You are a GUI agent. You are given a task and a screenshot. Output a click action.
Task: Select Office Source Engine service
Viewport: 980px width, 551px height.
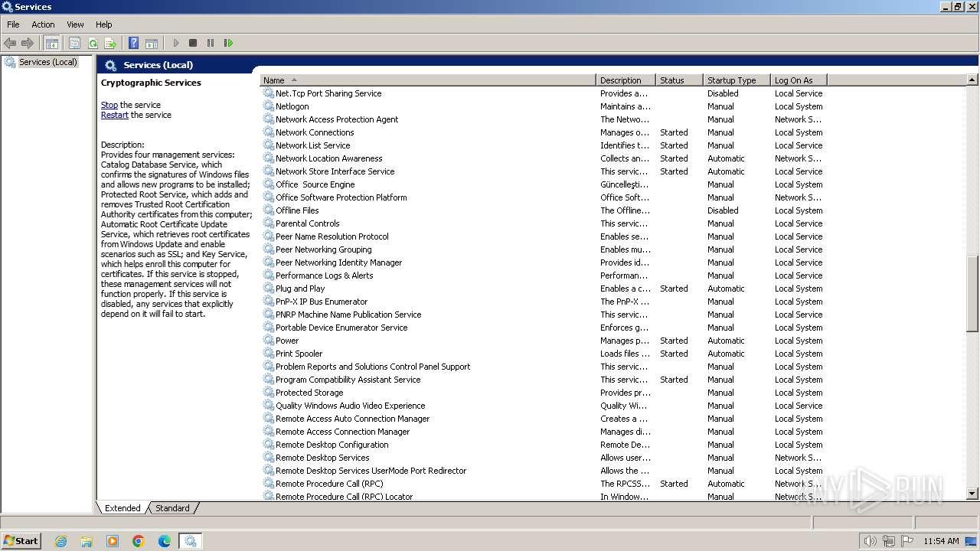pyautogui.click(x=315, y=184)
